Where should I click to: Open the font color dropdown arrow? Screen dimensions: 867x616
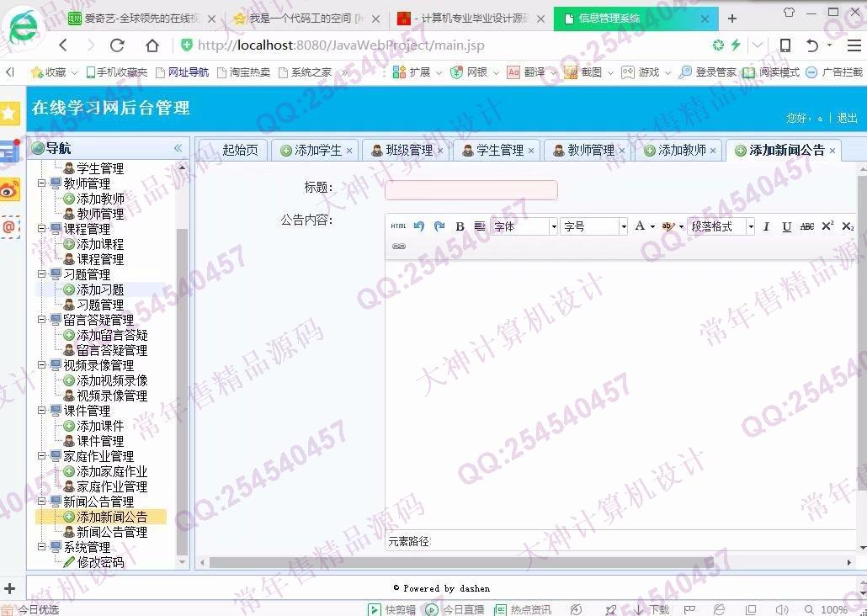(652, 226)
